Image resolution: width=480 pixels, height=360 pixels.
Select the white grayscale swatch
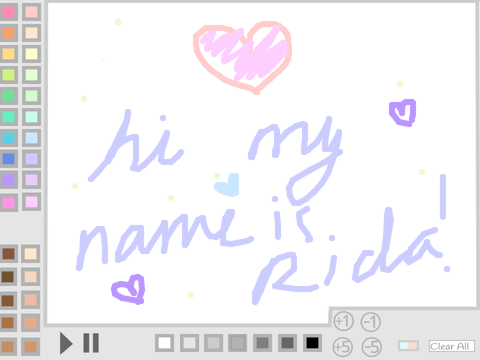click(164, 343)
